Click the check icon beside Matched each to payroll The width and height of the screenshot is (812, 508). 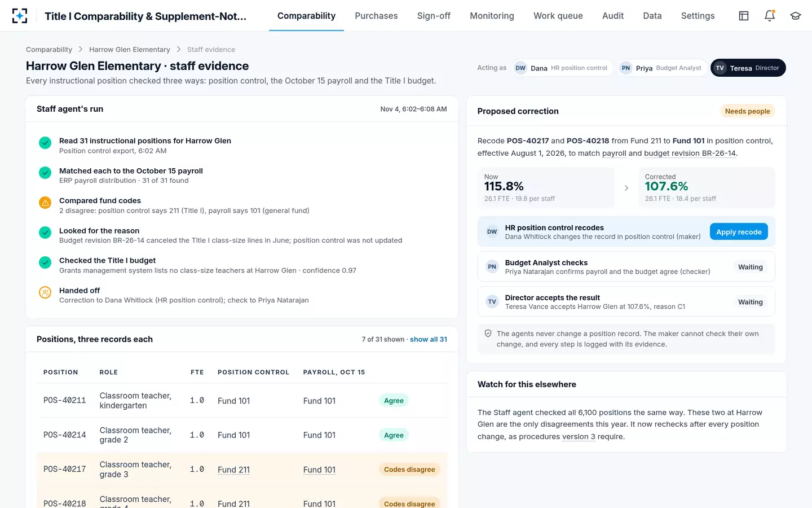[x=45, y=173]
